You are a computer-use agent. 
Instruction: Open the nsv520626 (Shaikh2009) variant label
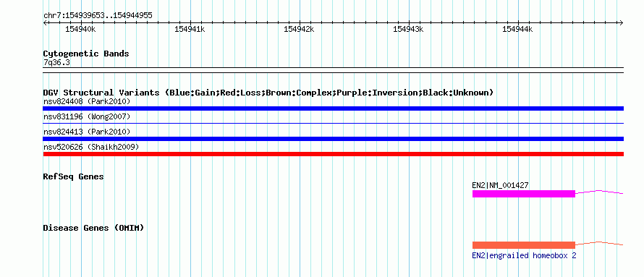(91, 147)
